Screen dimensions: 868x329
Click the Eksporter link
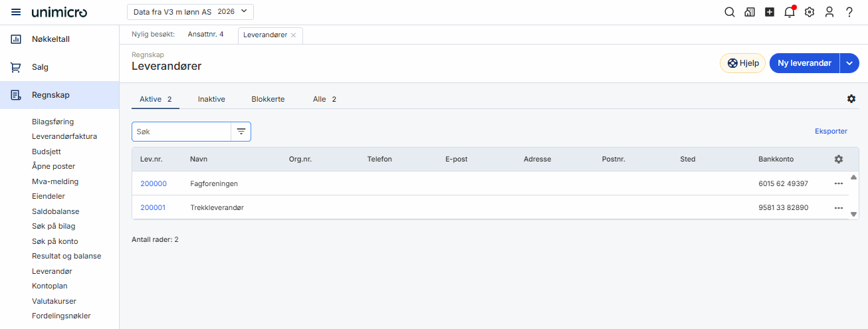(x=831, y=132)
